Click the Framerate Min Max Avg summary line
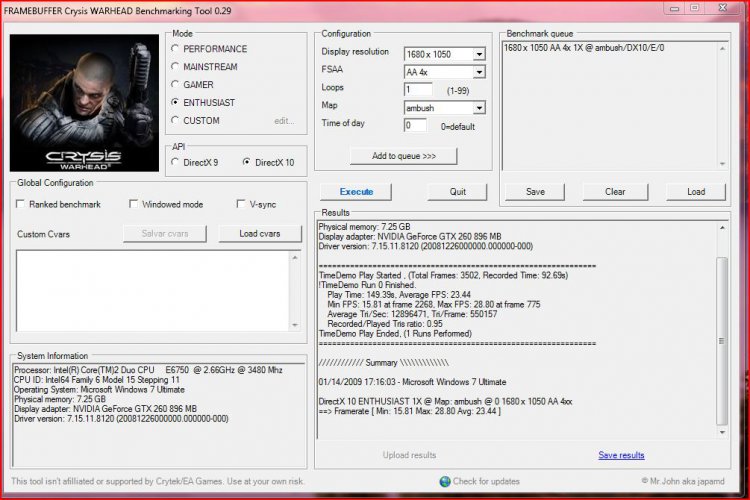This screenshot has height=500, width=750. (409, 411)
